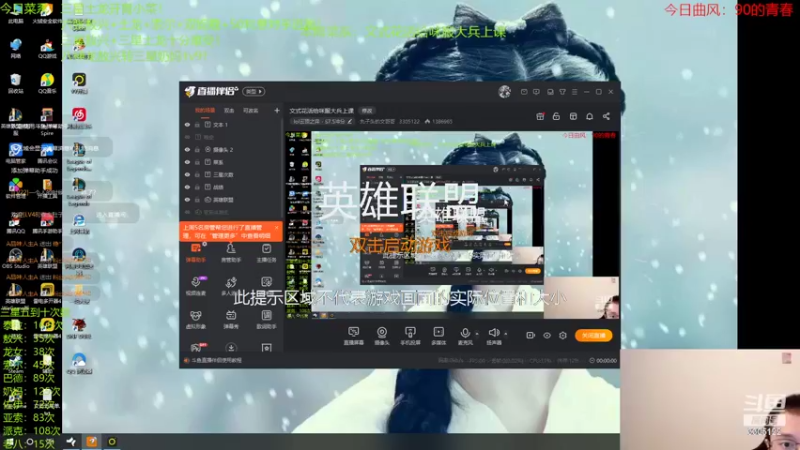The width and height of the screenshot is (800, 450).
Task: Open the 歌词助手 lyrics tool
Action: 266,319
